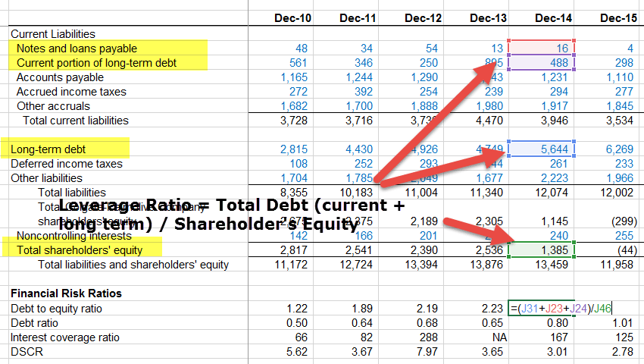Screen dimensions: 644x364
Task: Click the 'Accrued income taxes' row label
Action: [x=71, y=91]
